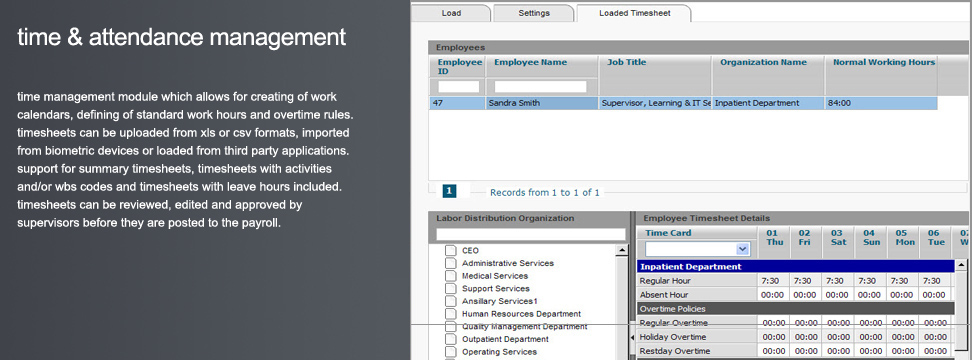Sort by Employee ID column header

(459, 66)
